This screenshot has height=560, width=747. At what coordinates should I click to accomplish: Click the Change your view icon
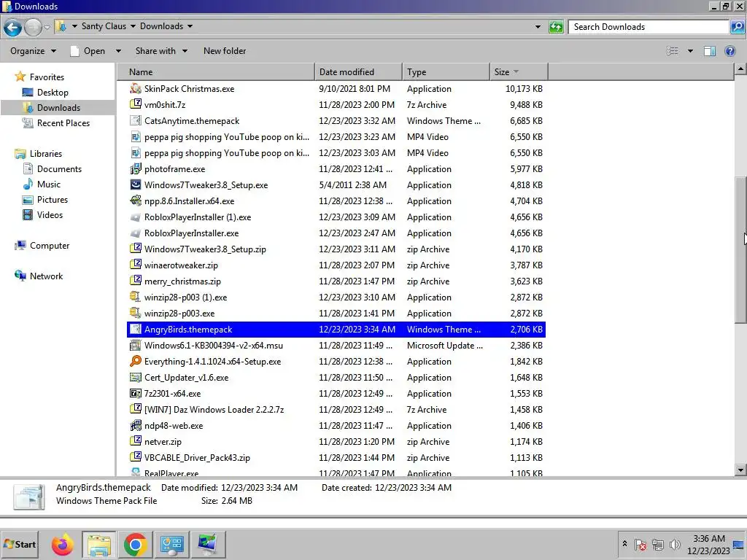[x=672, y=51]
